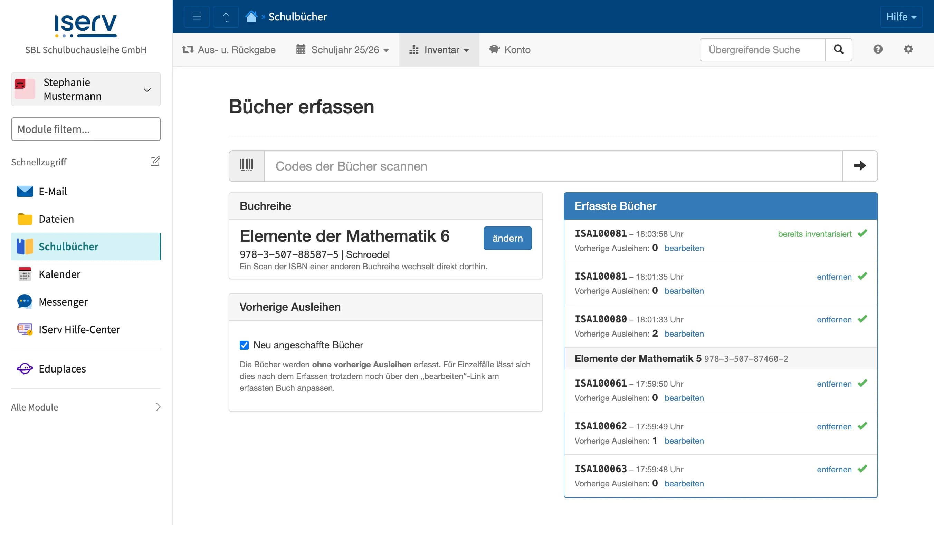Click entfernen for ISA100061
The width and height of the screenshot is (934, 560).
pyautogui.click(x=834, y=384)
